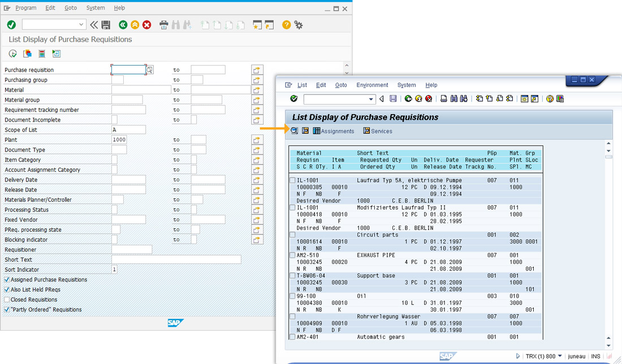The width and height of the screenshot is (622, 364).
Task: Click the Customize Layout icon in the list window
Action: (560, 99)
